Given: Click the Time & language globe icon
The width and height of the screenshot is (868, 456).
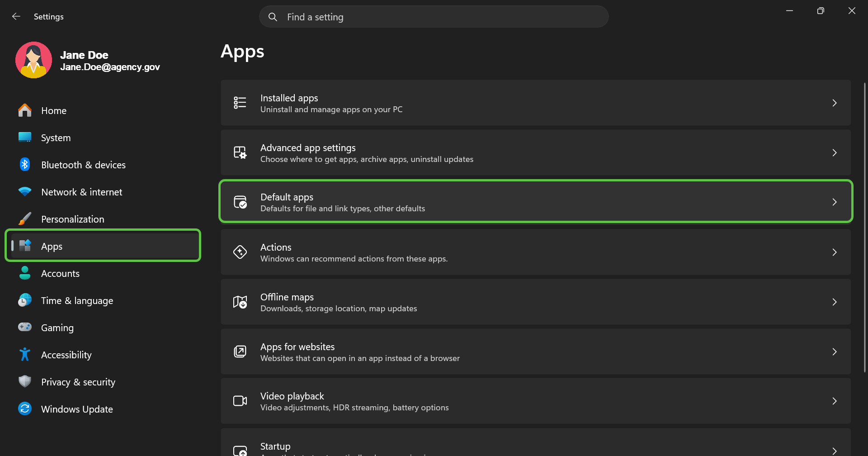Looking at the screenshot, I should (x=25, y=300).
